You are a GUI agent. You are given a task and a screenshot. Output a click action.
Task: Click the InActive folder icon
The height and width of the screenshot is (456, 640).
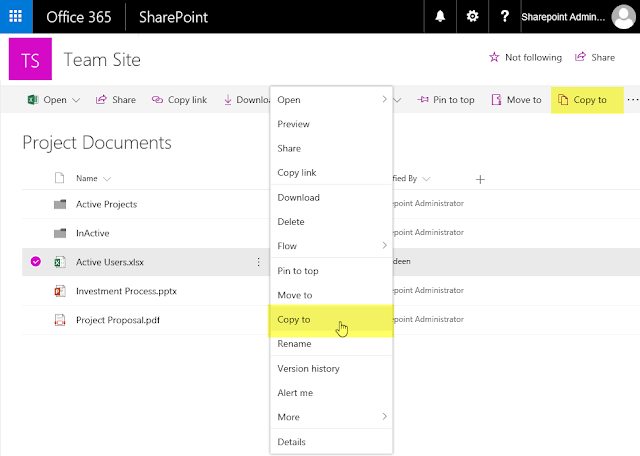(60, 233)
